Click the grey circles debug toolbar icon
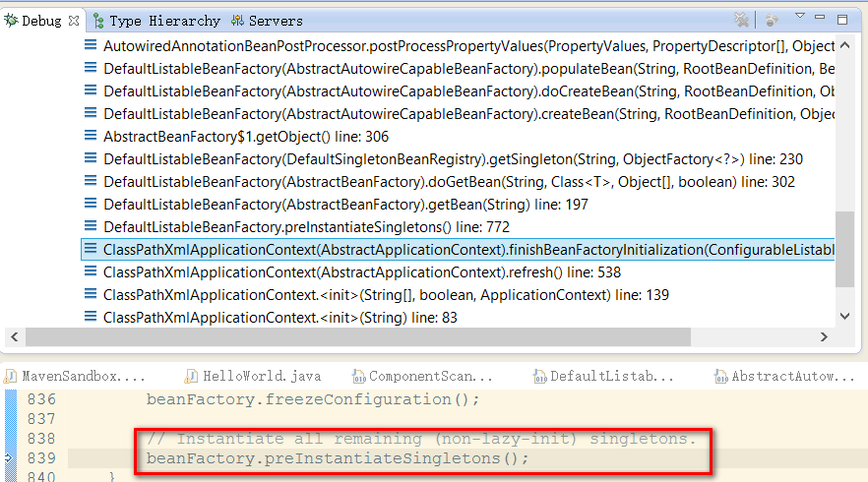Image resolution: width=868 pixels, height=482 pixels. click(x=772, y=21)
